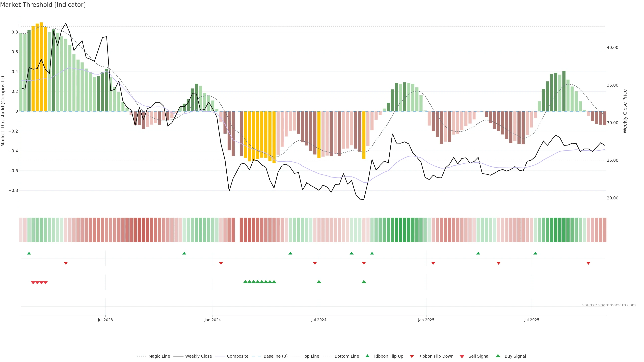This screenshot has width=644, height=362.
Task: Click the Jul 2025 axis label
Action: tap(531, 320)
